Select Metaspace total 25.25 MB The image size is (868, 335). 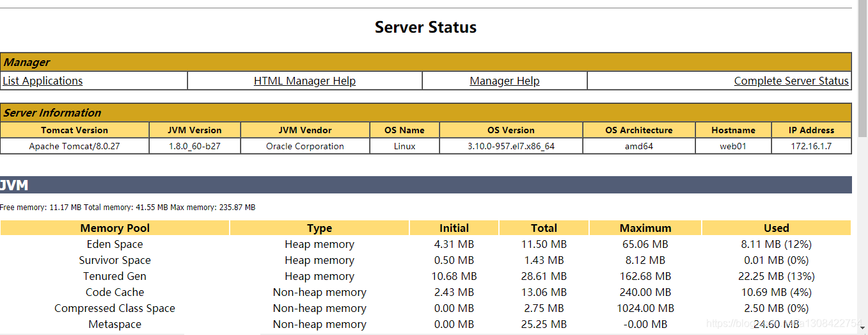[x=544, y=324]
